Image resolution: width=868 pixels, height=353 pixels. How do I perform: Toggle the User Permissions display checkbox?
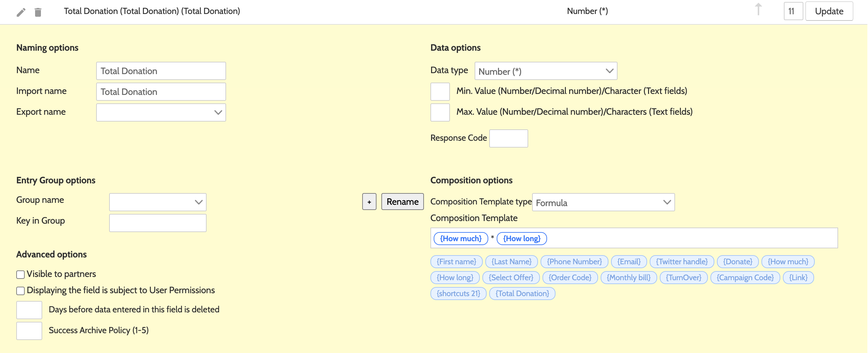pos(20,291)
